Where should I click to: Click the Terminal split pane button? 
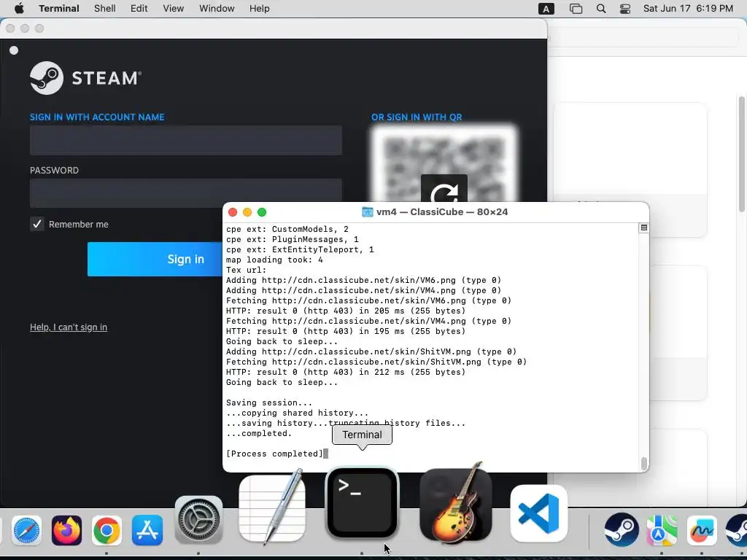point(643,227)
